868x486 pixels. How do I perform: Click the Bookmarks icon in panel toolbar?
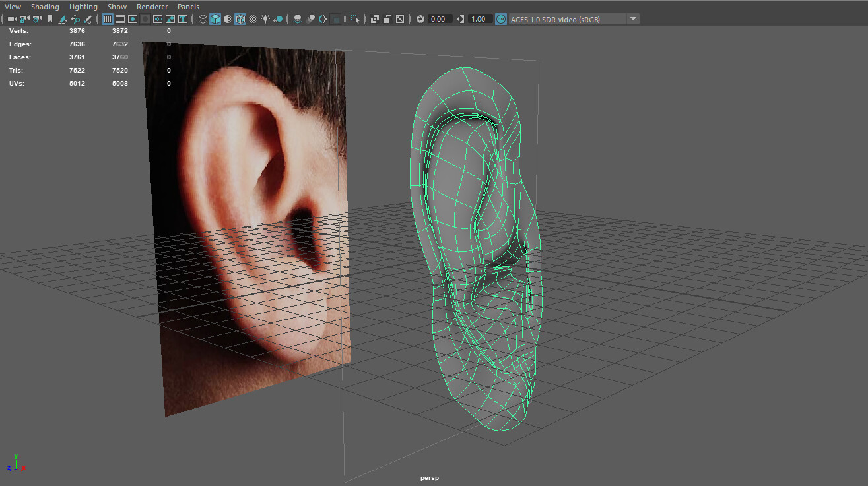(50, 19)
